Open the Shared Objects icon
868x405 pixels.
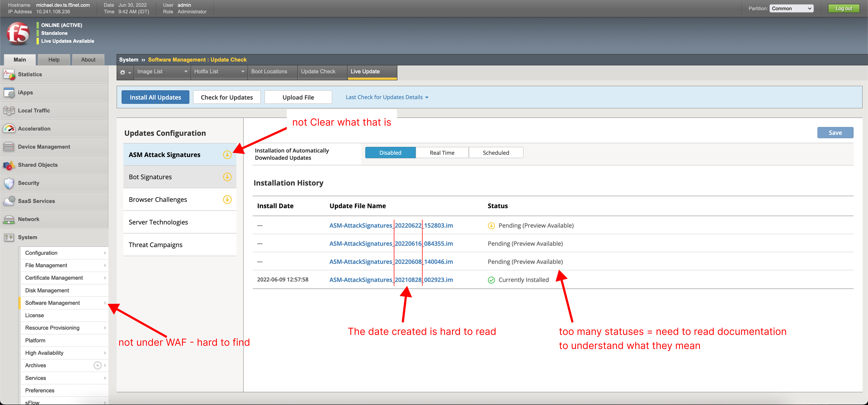(9, 165)
